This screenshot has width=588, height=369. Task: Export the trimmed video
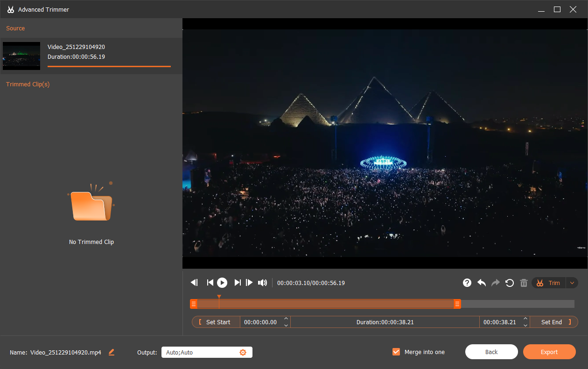pos(549,352)
